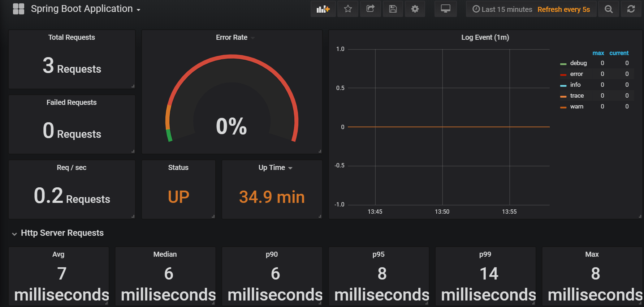Open the p95 panel title menu

tap(379, 254)
